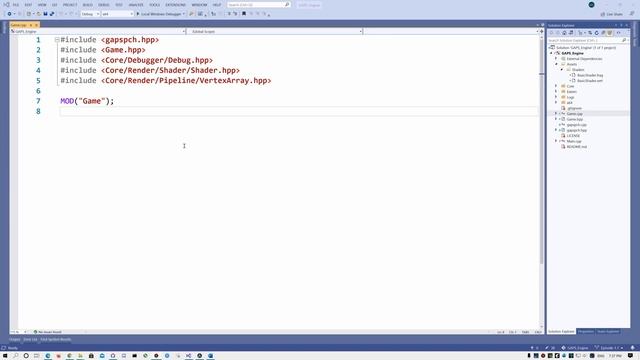This screenshot has height=360, width=640.
Task: Click the Task View taskbar icon
Action: (x=37, y=356)
